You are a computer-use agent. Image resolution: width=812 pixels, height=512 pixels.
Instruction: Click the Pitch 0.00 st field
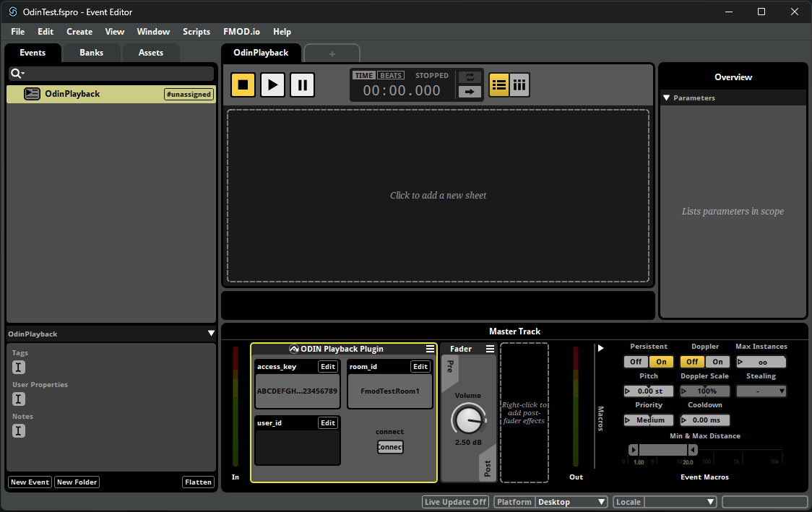(x=648, y=391)
